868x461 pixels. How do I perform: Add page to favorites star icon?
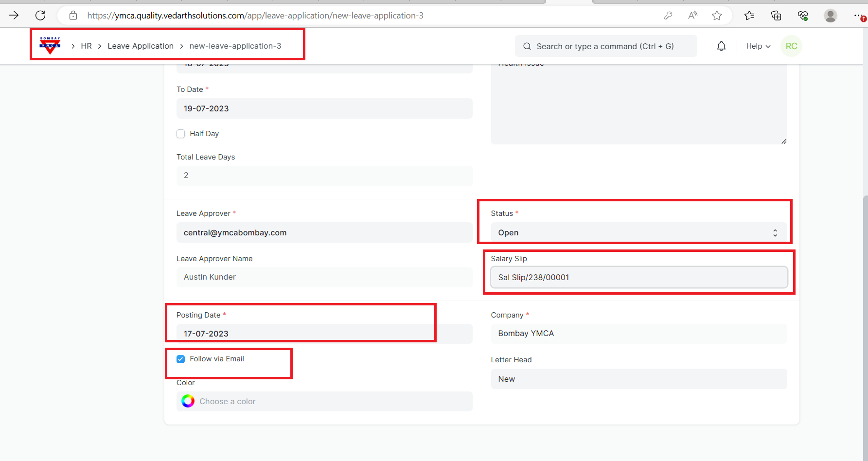click(x=717, y=16)
